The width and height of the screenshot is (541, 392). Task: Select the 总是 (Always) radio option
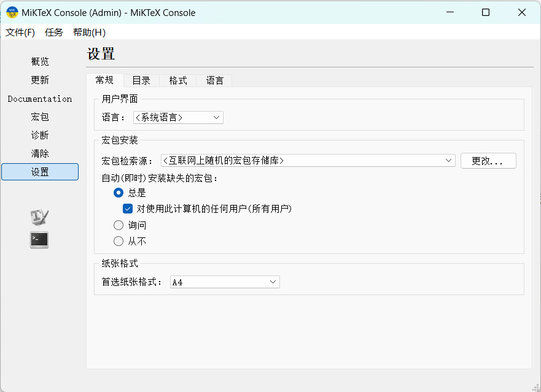point(119,193)
